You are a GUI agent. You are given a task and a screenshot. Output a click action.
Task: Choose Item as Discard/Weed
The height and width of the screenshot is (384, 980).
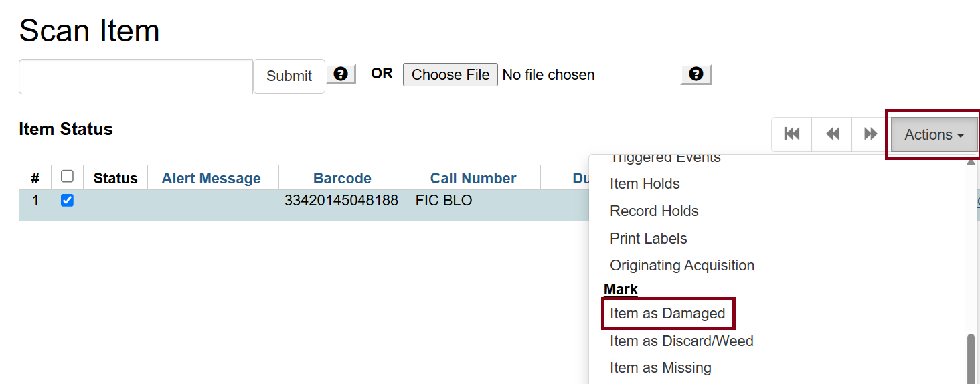point(681,341)
